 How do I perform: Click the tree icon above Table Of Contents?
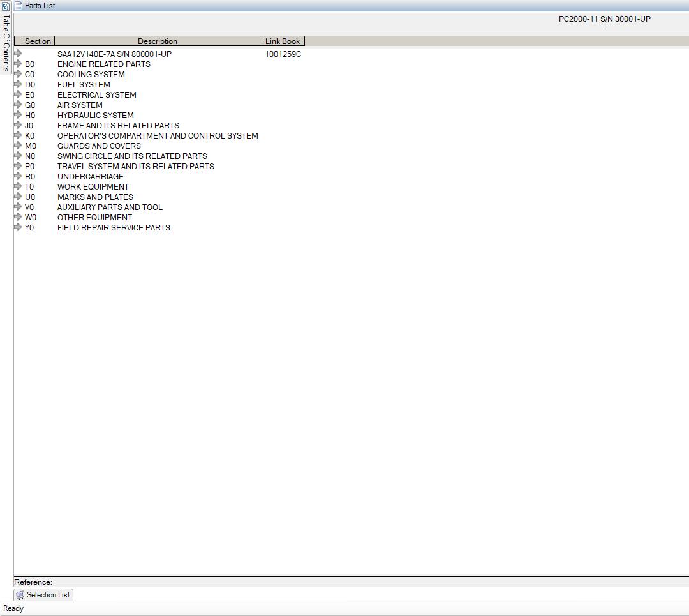[6, 6]
